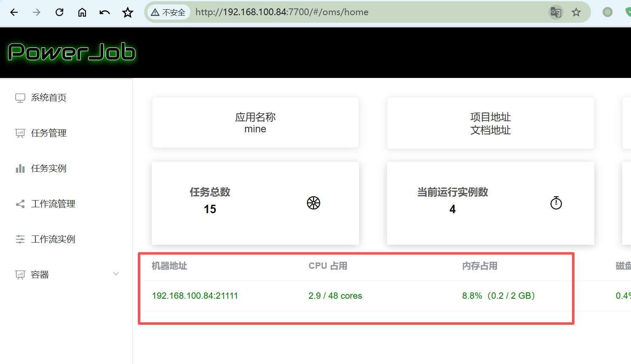Click the total task count 15
This screenshot has height=364, width=631.
coord(210,209)
